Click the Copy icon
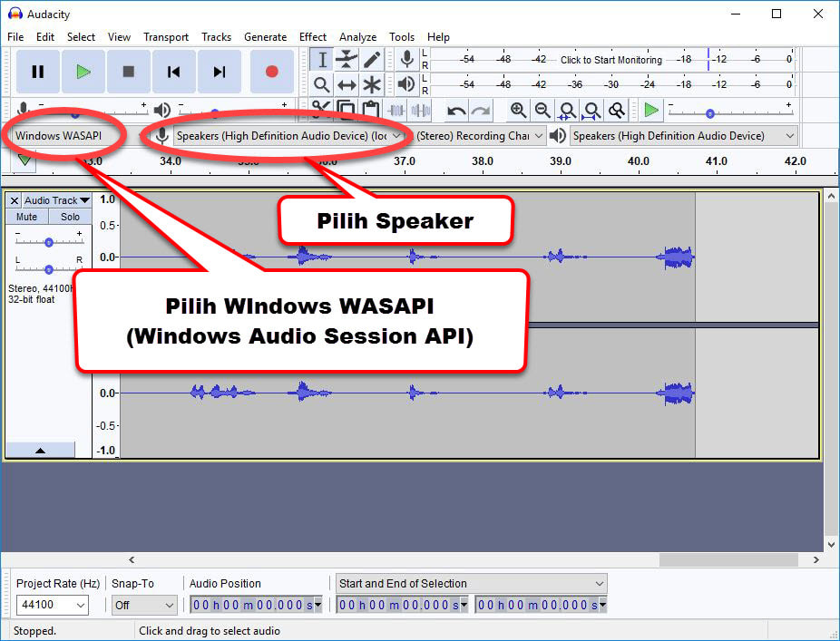 tap(347, 110)
